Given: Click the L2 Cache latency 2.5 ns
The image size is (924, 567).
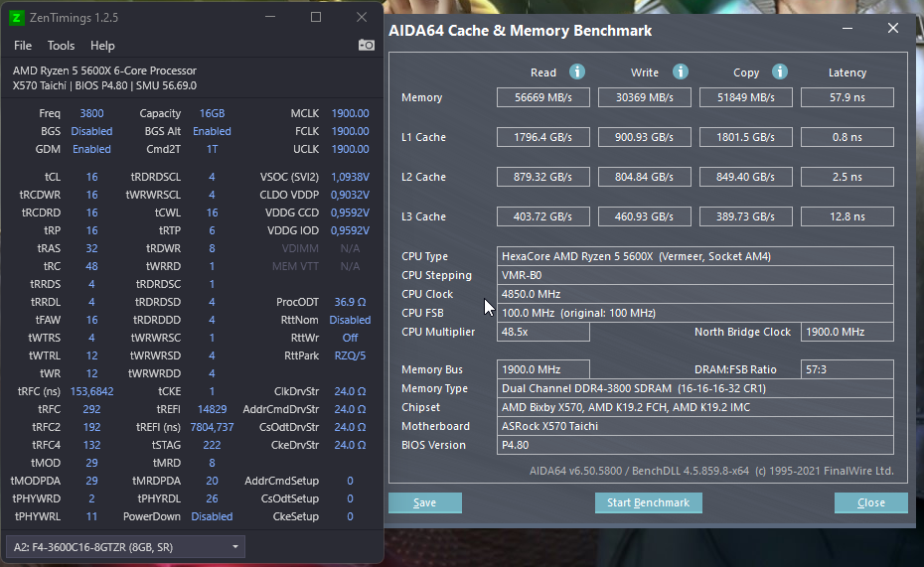Looking at the screenshot, I should click(847, 177).
